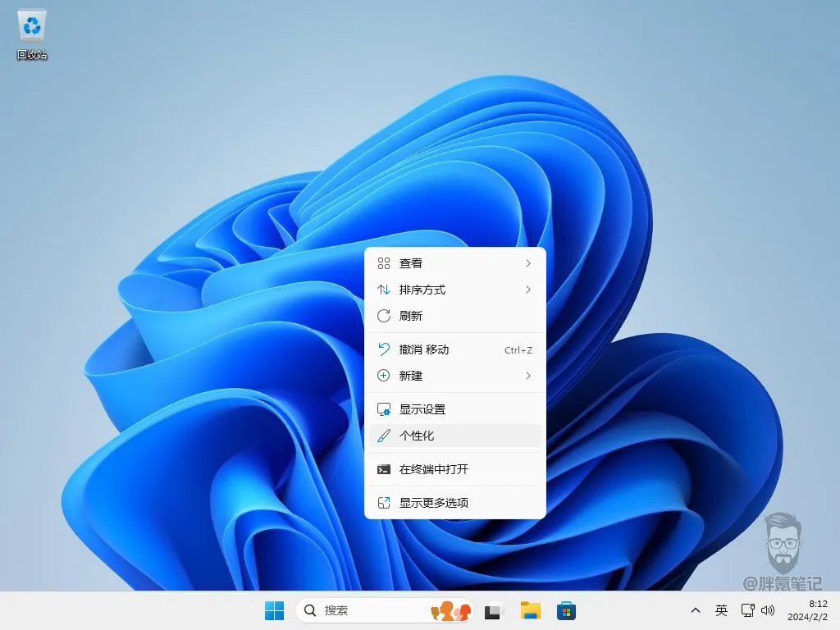840x630 pixels.
Task: Open the 新建 submenu
Action: [454, 376]
